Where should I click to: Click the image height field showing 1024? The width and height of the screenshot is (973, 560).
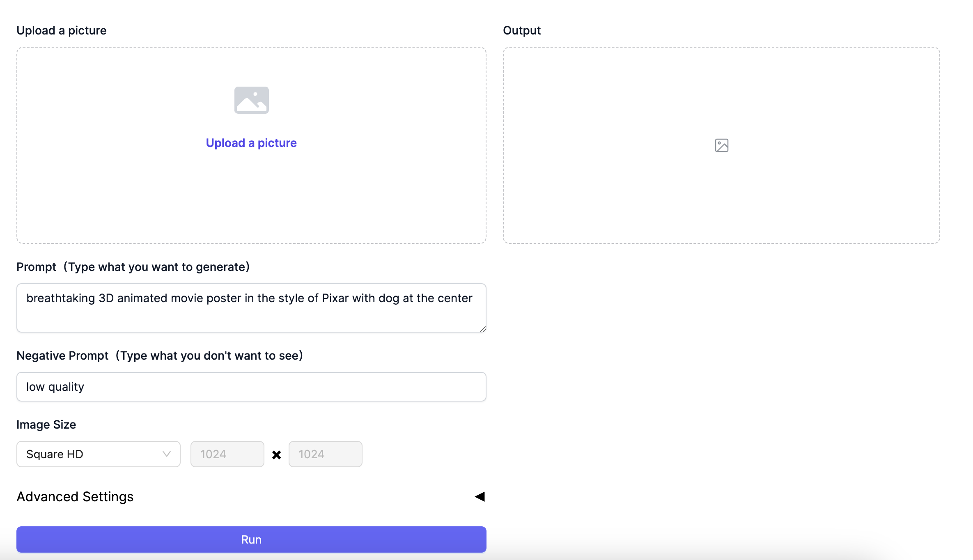(x=326, y=454)
